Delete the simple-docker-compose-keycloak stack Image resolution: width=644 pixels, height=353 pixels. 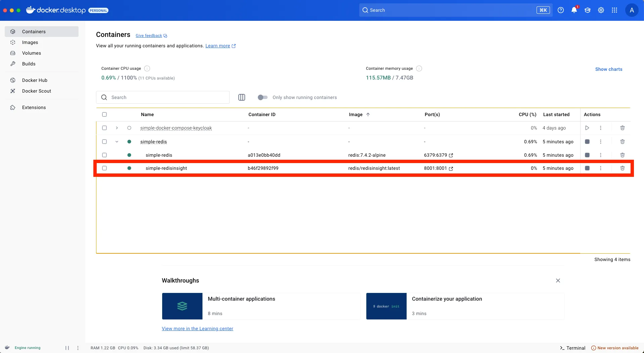pyautogui.click(x=623, y=128)
